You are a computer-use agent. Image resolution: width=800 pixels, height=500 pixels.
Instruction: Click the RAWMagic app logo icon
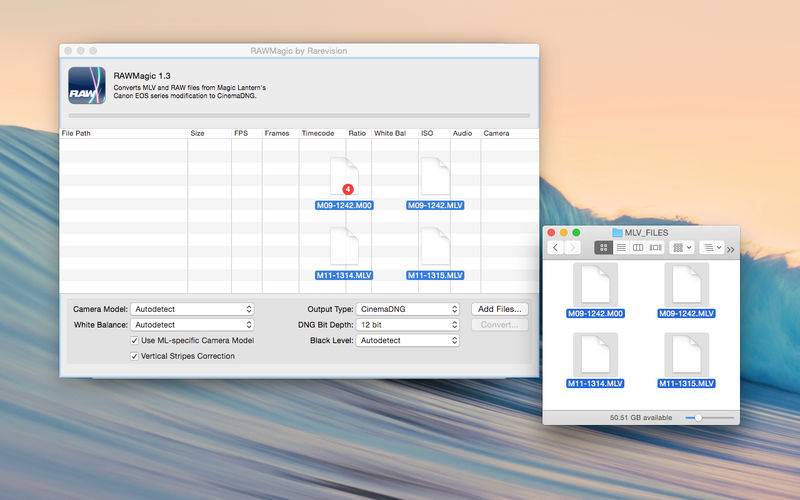coord(87,85)
